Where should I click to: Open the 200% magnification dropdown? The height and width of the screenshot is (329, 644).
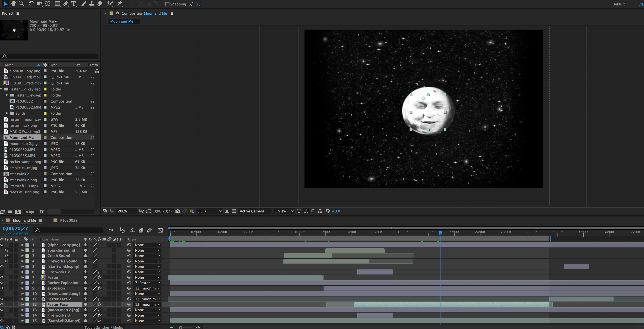click(x=127, y=211)
